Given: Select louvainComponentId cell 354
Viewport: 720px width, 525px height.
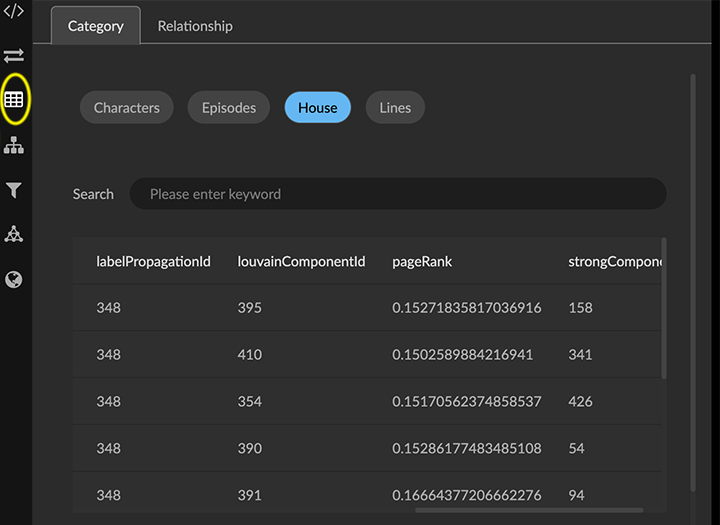Looking at the screenshot, I should (x=249, y=401).
